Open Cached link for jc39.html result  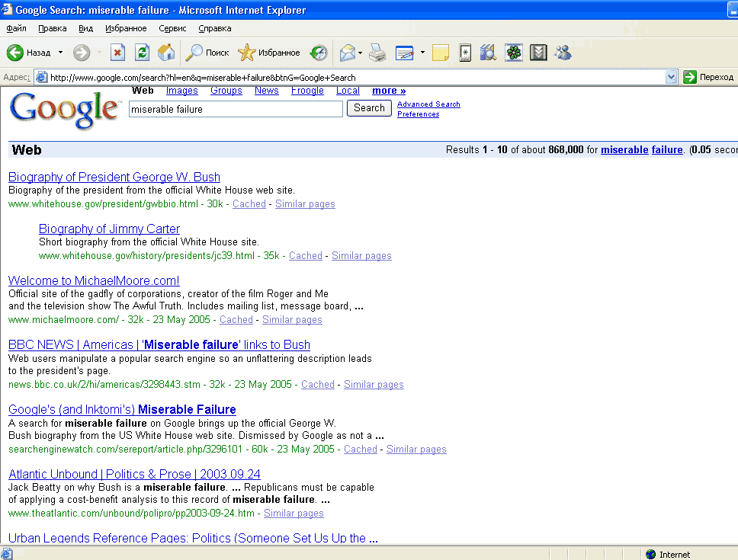[x=306, y=256]
